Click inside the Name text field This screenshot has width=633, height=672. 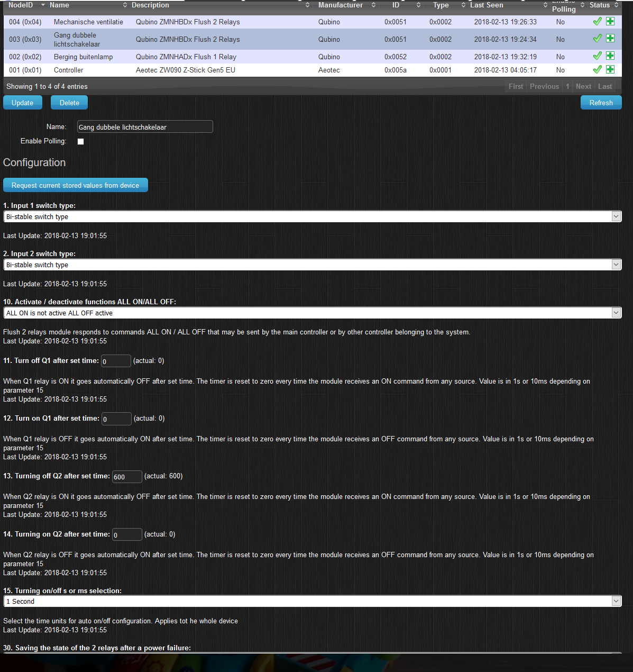144,126
